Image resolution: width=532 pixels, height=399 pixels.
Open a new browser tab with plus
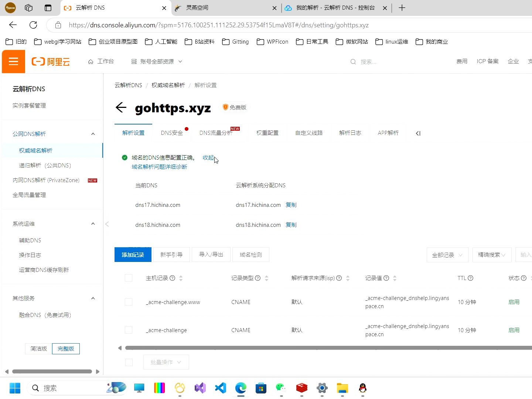402,8
